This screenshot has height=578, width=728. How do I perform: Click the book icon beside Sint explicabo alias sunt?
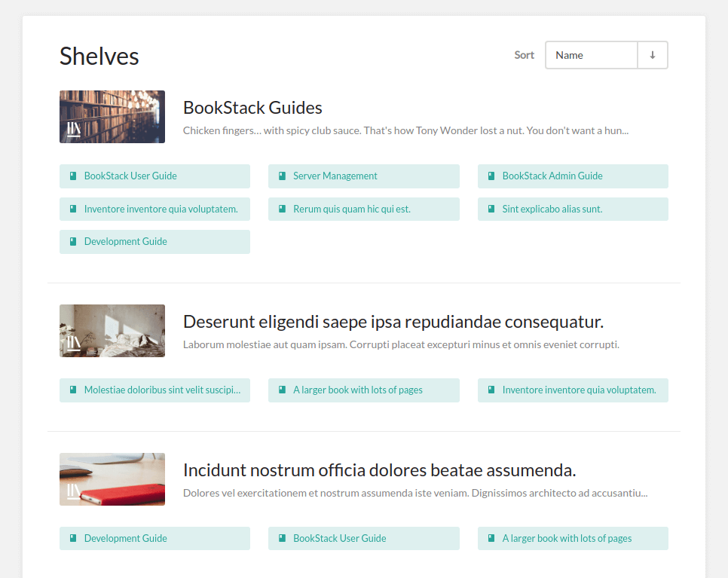pos(491,209)
